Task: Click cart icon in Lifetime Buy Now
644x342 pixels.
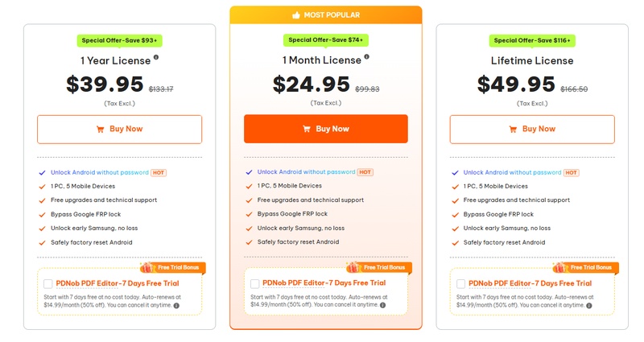Action: coord(513,130)
